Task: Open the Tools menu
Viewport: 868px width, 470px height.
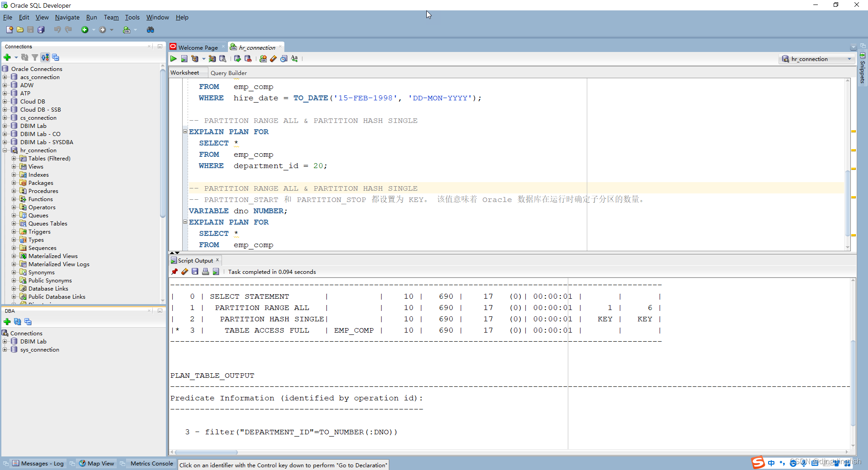Action: point(132,17)
